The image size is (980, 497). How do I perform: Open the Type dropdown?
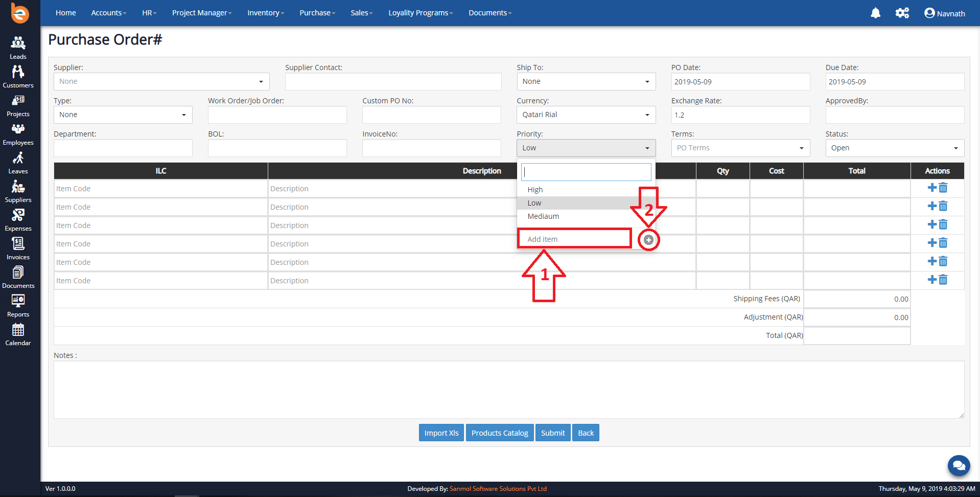(123, 115)
